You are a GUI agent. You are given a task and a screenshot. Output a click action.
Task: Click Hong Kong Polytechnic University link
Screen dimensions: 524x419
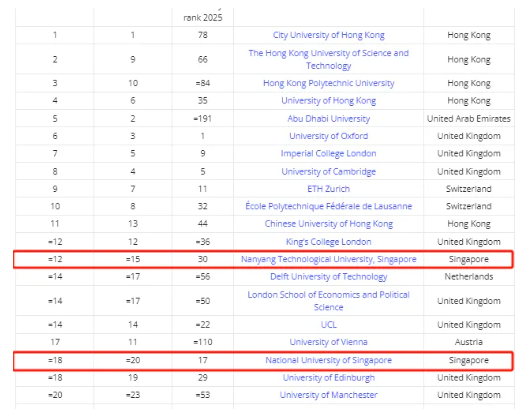tap(329, 83)
